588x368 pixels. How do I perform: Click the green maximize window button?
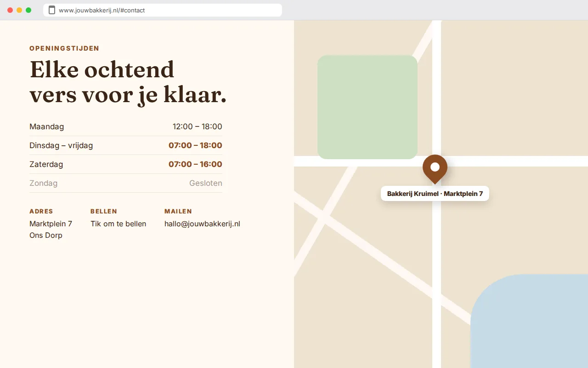[28, 10]
